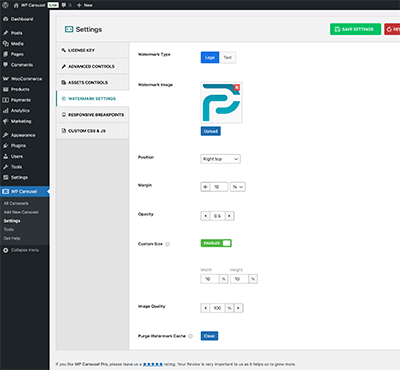Click the red reset button
This screenshot has height=370, width=400.
[x=392, y=29]
